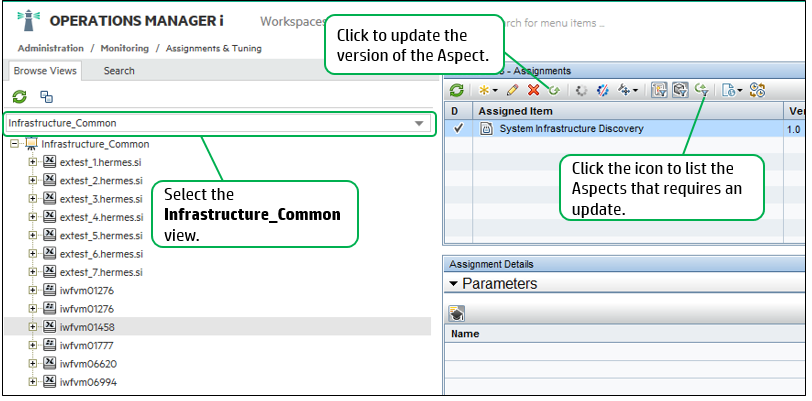
Task: Click the pencil edit assignment icon
Action: tap(513, 90)
